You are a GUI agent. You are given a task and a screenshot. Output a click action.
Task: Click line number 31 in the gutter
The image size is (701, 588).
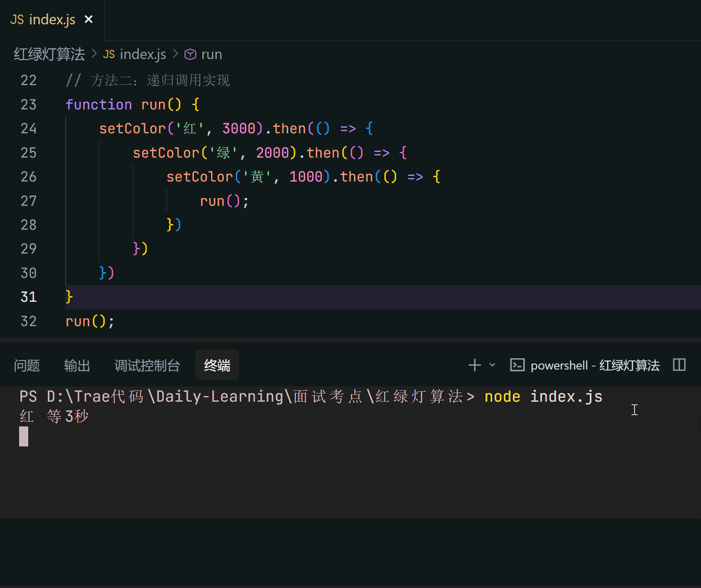pyautogui.click(x=29, y=297)
